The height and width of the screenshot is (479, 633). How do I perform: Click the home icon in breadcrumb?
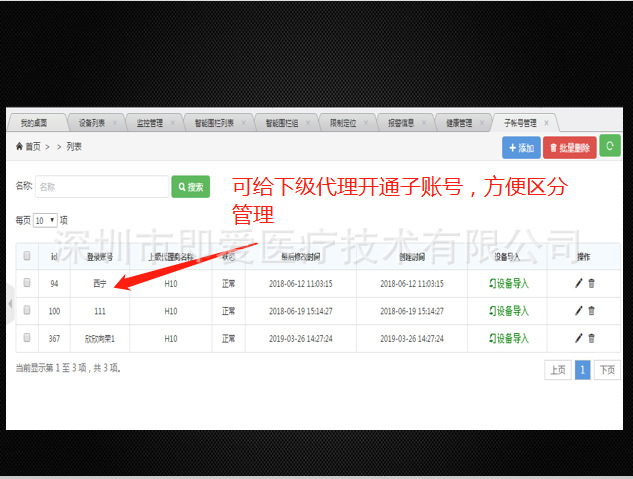(19, 146)
